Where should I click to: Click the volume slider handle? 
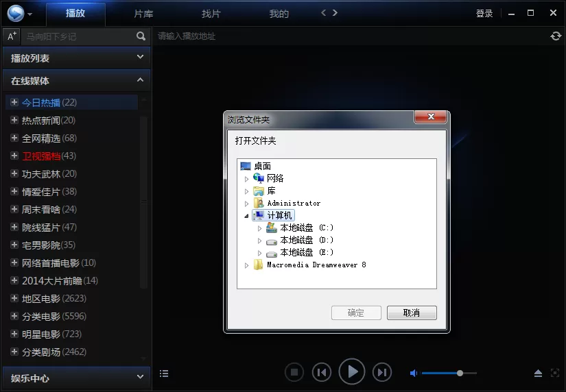pyautogui.click(x=460, y=373)
